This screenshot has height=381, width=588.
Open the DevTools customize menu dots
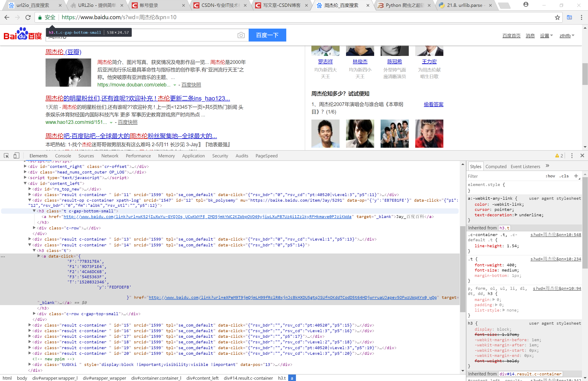click(x=572, y=156)
